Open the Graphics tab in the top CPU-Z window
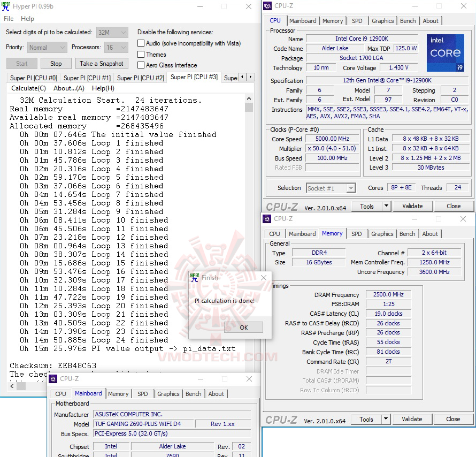The image size is (476, 457). pos(382,21)
